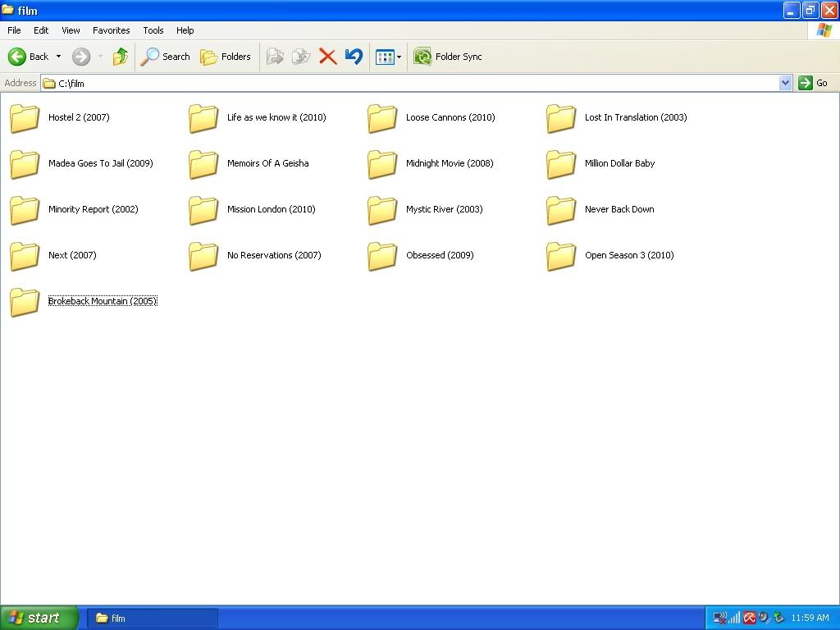Click the 'Memoirs Of A Geisha' name label
The height and width of the screenshot is (630, 840).
click(268, 163)
